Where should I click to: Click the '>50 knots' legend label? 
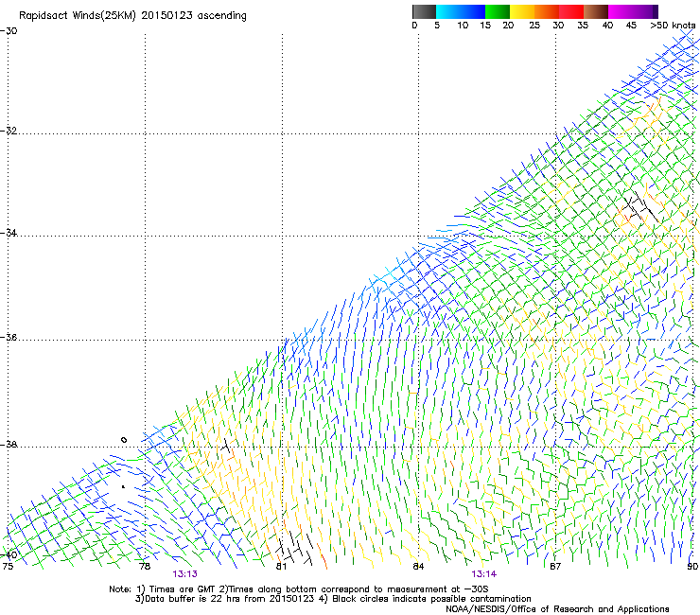click(673, 26)
